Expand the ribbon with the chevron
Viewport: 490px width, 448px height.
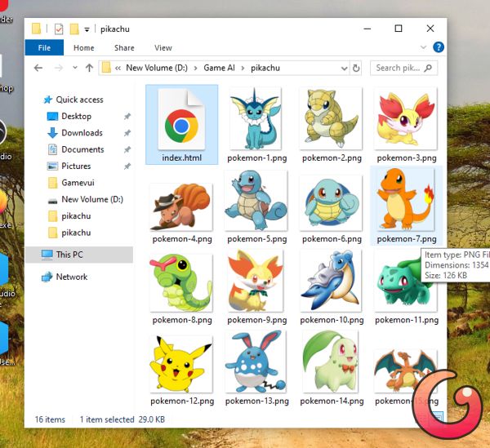click(423, 47)
